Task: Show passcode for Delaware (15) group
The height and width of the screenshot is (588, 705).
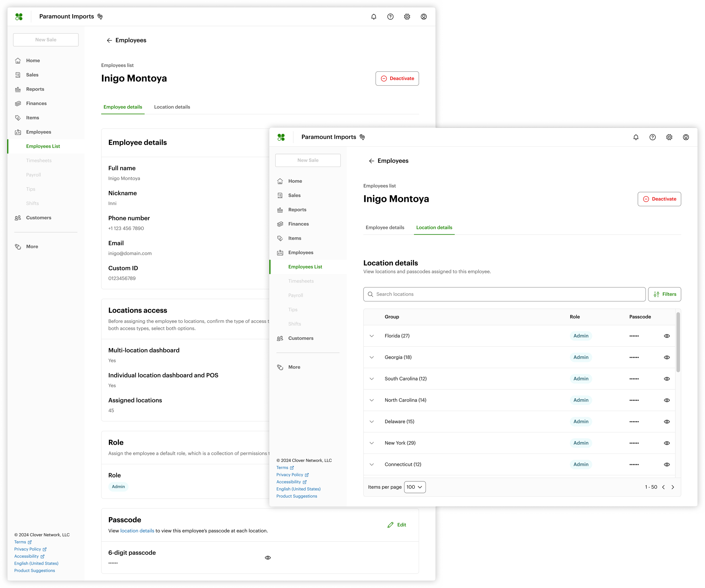Action: click(667, 422)
